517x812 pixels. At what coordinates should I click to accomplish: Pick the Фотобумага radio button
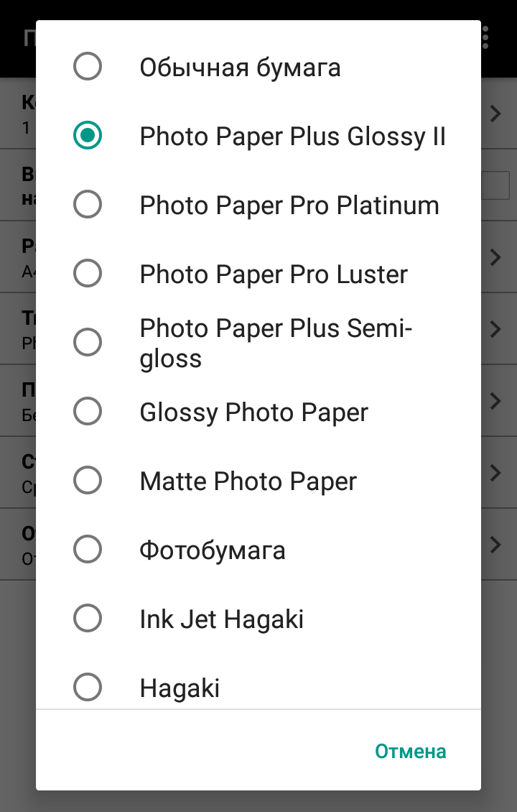88,550
